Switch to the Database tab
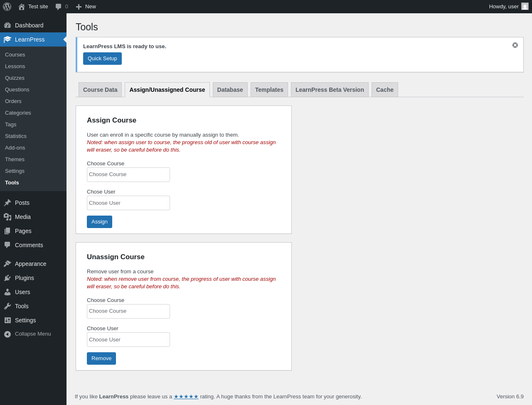This screenshot has width=532, height=405. click(230, 90)
